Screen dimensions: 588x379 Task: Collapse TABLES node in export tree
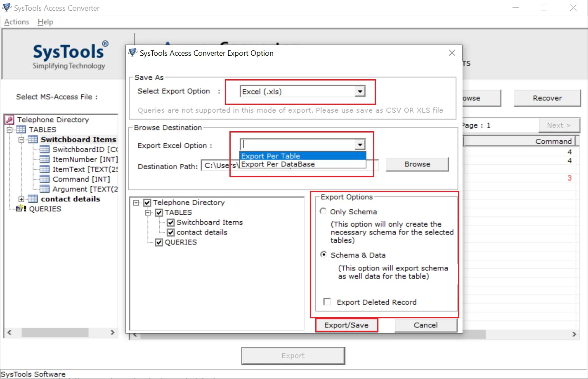pos(148,213)
